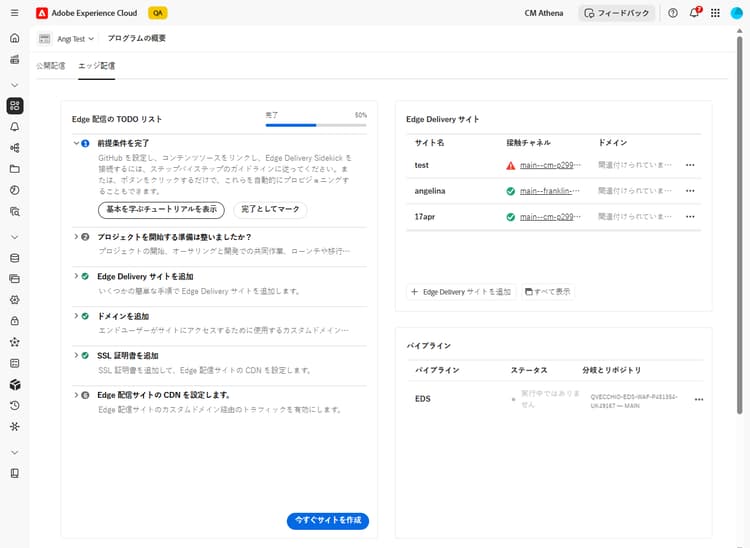Open the branching nodes icon in sidebar

click(x=15, y=148)
